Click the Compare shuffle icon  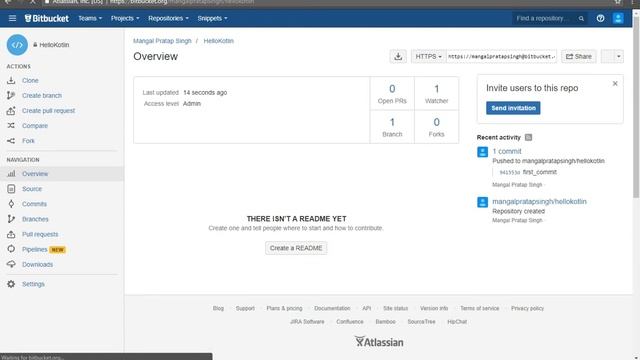point(11,126)
